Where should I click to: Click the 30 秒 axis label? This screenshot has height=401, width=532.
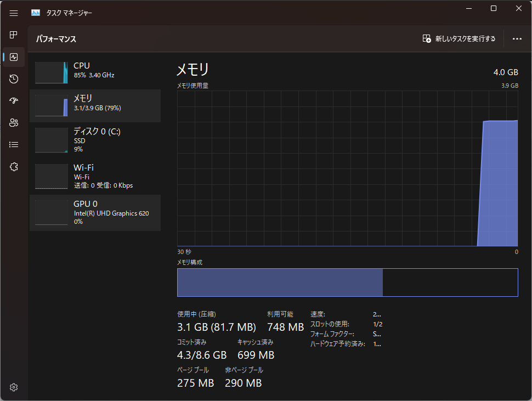point(184,252)
